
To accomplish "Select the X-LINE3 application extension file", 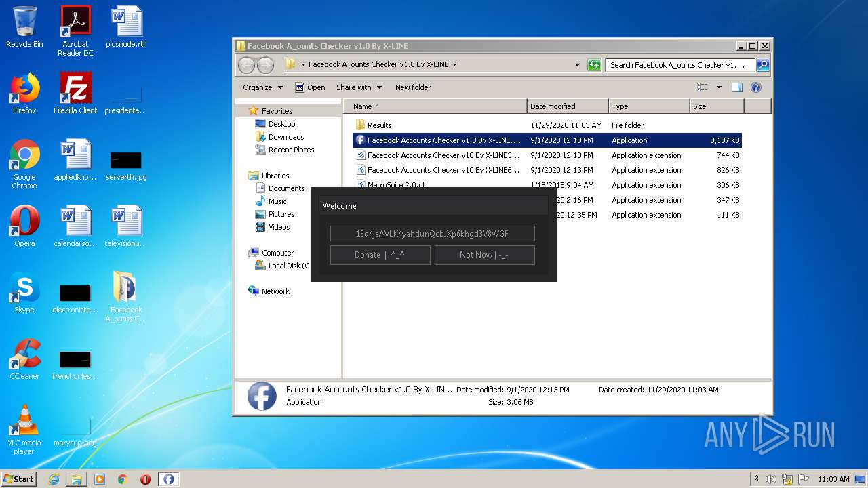I will pyautogui.click(x=547, y=155).
